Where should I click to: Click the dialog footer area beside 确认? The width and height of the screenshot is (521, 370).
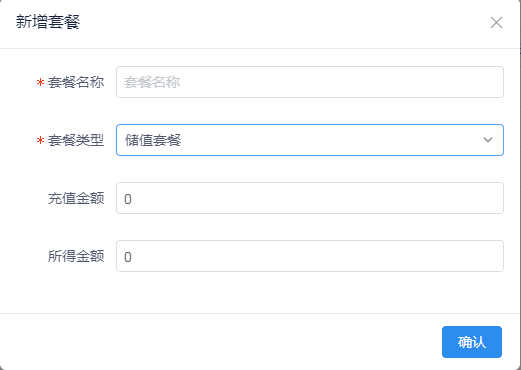pyautogui.click(x=220, y=342)
